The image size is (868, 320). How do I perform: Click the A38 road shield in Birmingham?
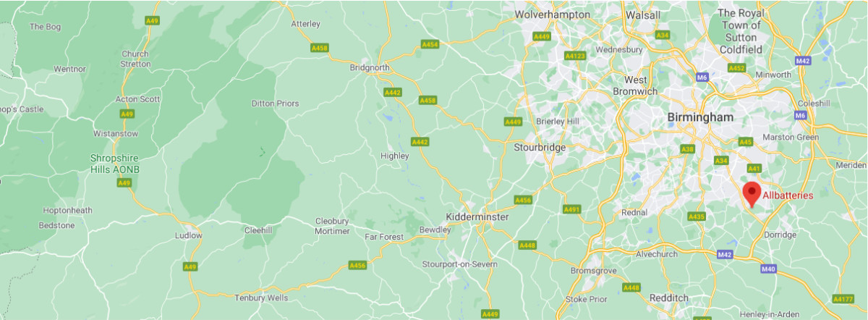688,149
